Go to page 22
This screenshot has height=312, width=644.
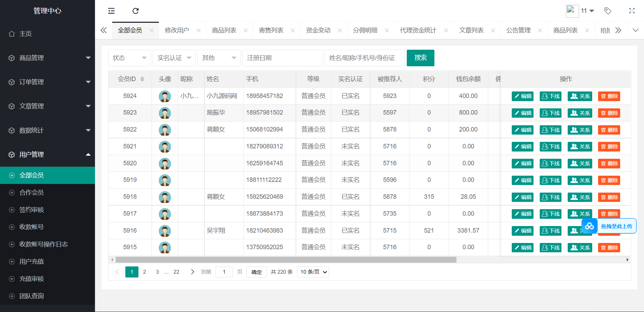176,272
